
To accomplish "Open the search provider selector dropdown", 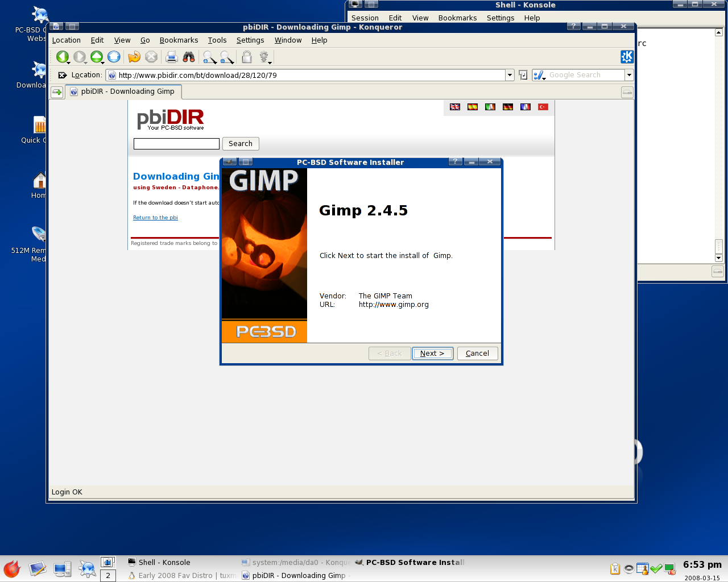I will click(x=539, y=75).
